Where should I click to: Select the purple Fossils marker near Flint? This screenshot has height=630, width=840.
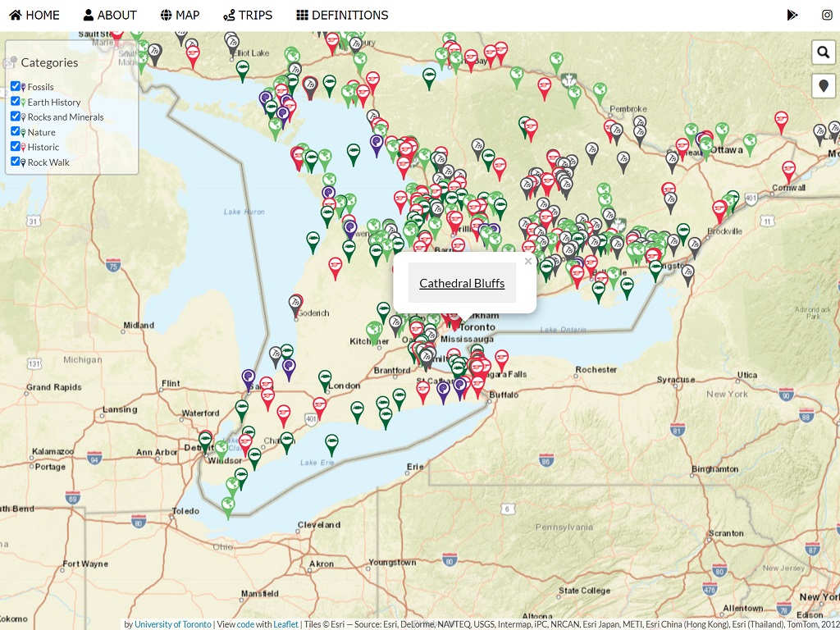pos(249,378)
